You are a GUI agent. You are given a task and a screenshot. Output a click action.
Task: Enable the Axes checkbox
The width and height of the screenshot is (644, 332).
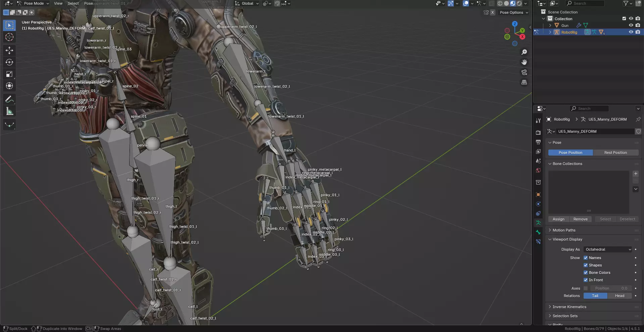[x=586, y=288]
